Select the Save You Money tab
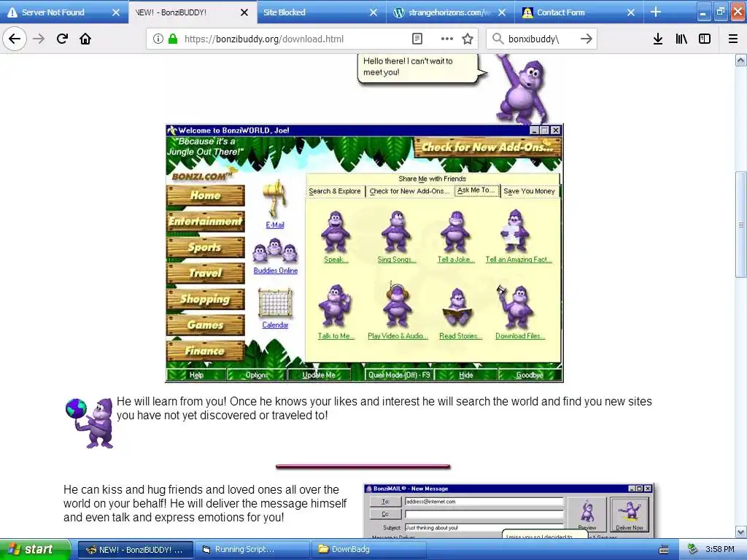747x560 pixels. tap(530, 191)
